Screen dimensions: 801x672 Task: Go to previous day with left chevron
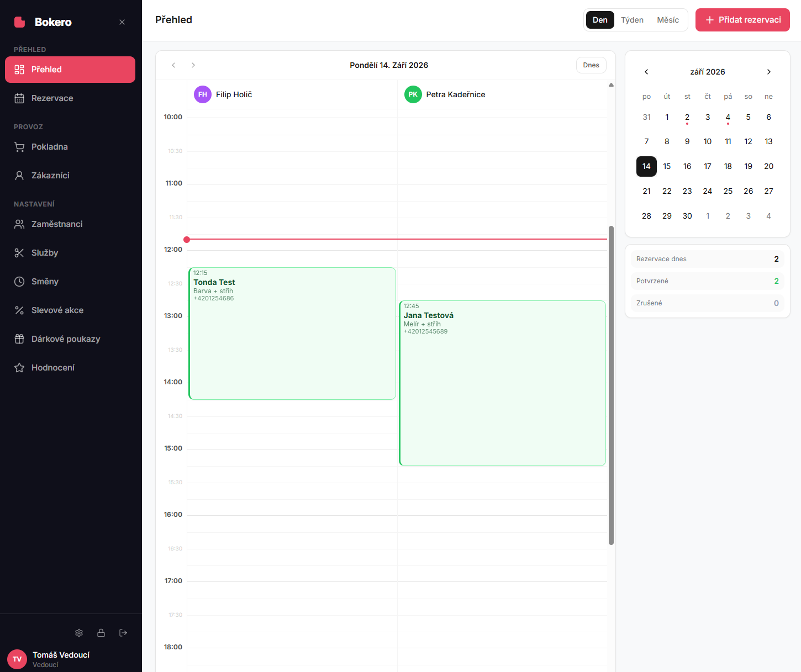[x=173, y=65]
